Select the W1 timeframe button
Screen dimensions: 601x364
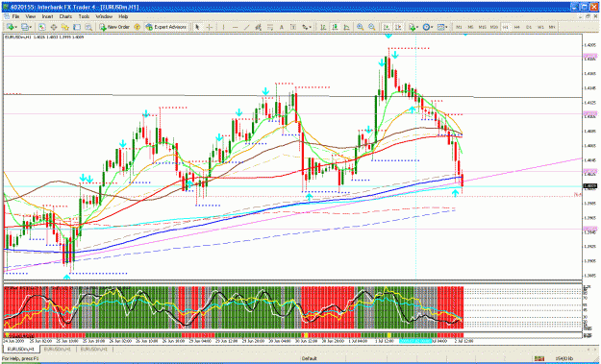540,27
